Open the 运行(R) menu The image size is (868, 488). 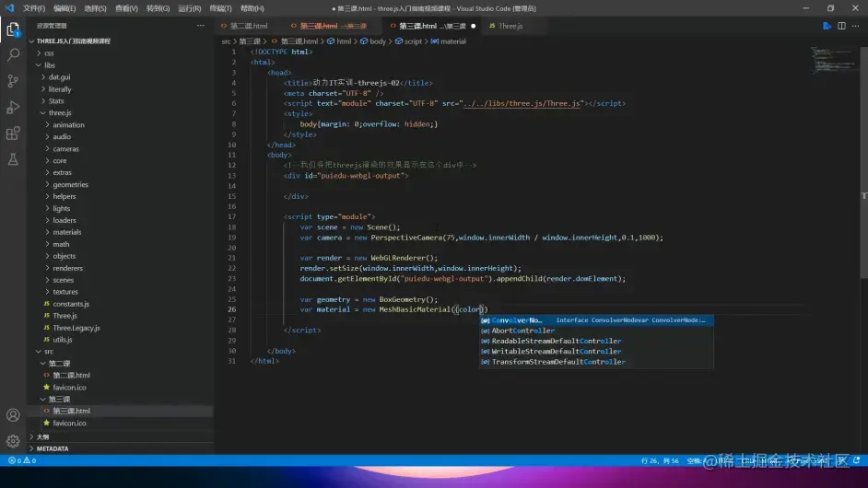click(189, 8)
